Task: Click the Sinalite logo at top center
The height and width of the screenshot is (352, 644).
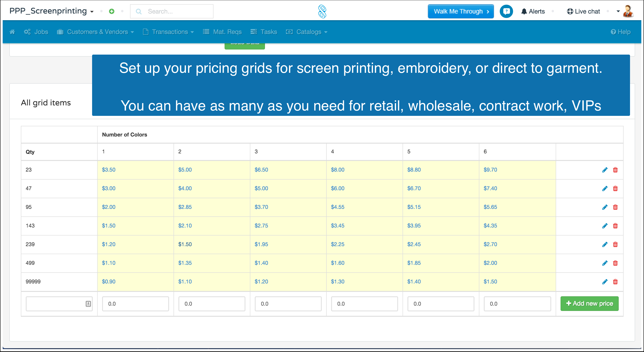Action: [322, 11]
